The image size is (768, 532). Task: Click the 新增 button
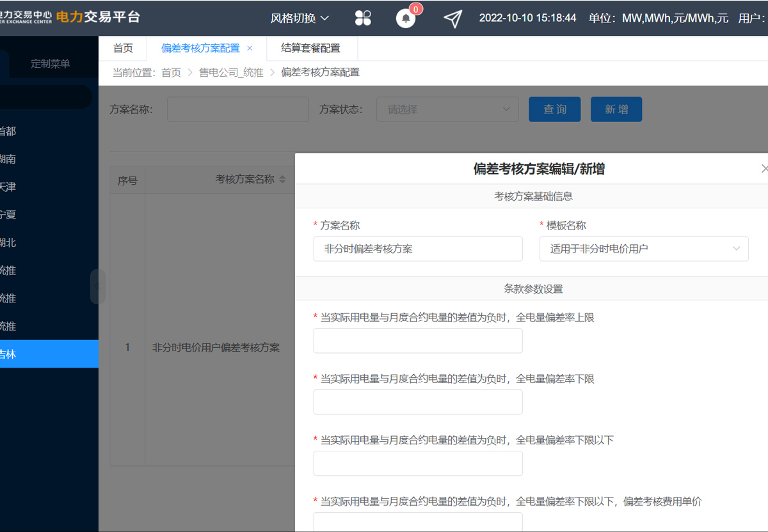pos(616,109)
